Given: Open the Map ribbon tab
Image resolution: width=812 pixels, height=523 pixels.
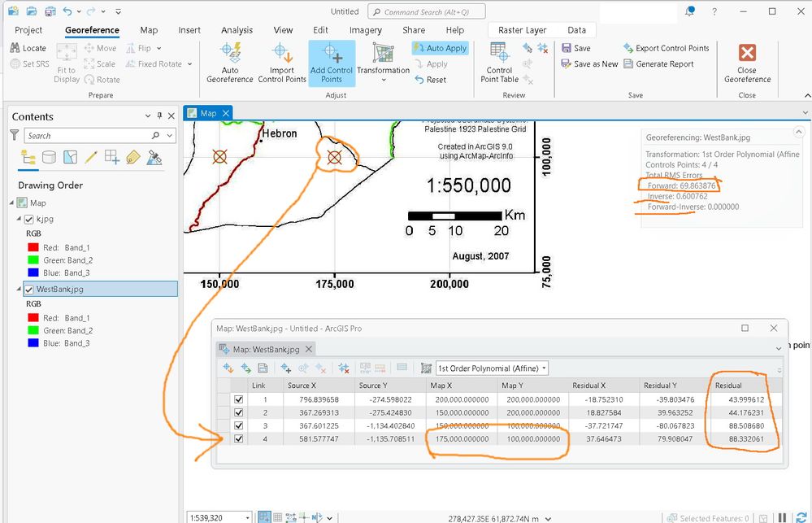Looking at the screenshot, I should point(149,30).
